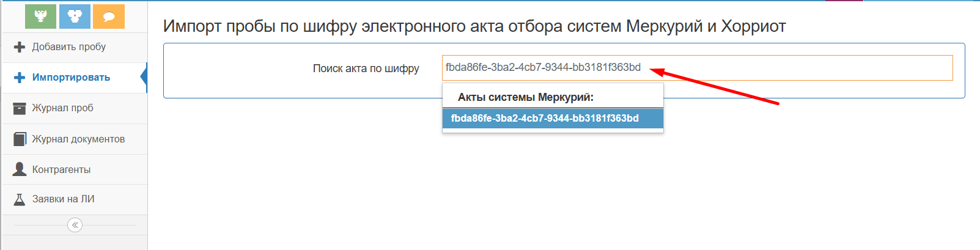Click the green eagle emblem button

pyautogui.click(x=40, y=17)
